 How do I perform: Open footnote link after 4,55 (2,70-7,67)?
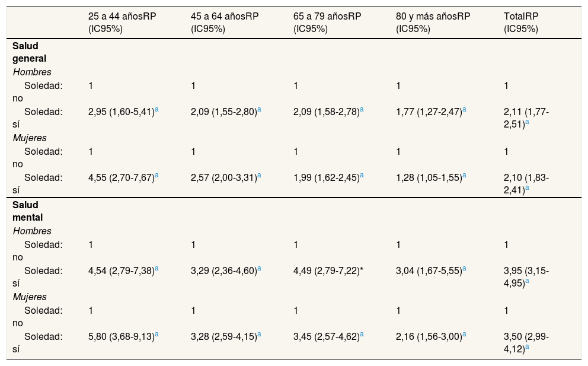(156, 176)
